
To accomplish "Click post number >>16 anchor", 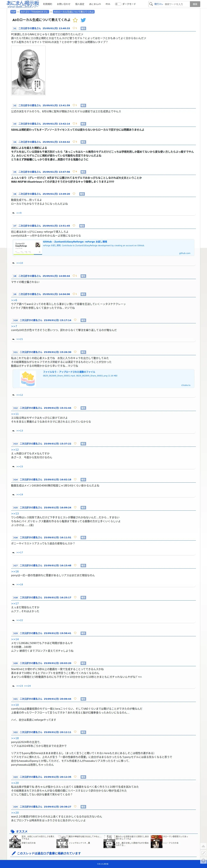I will pyautogui.click(x=15, y=538).
